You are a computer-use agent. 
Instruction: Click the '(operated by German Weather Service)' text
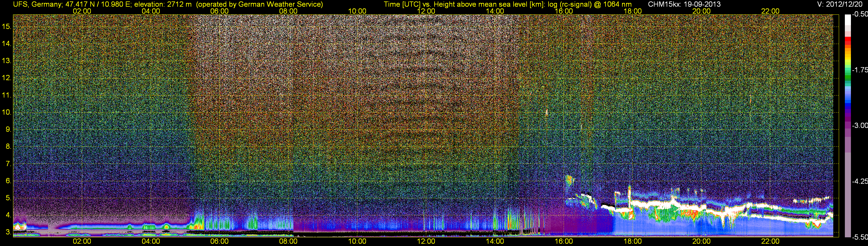(259, 4)
